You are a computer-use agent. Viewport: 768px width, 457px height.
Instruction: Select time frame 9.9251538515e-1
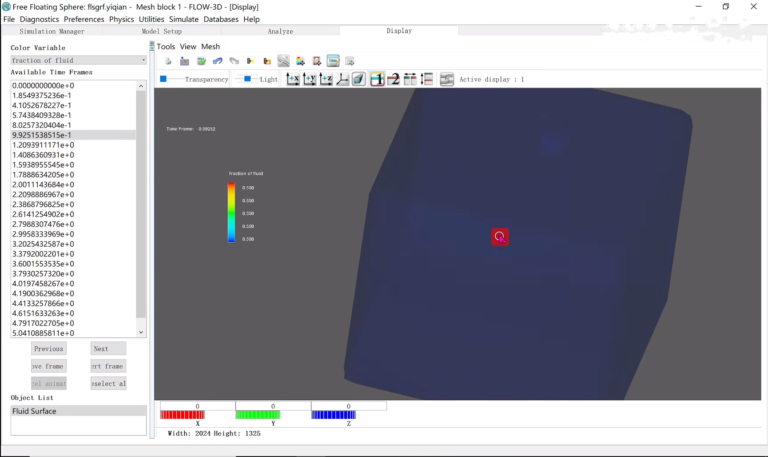(73, 135)
